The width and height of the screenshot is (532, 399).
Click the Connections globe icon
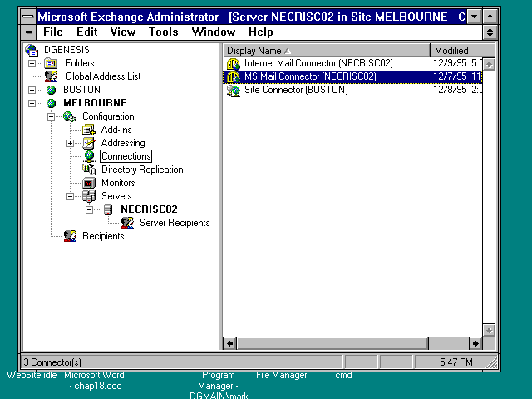(x=89, y=156)
